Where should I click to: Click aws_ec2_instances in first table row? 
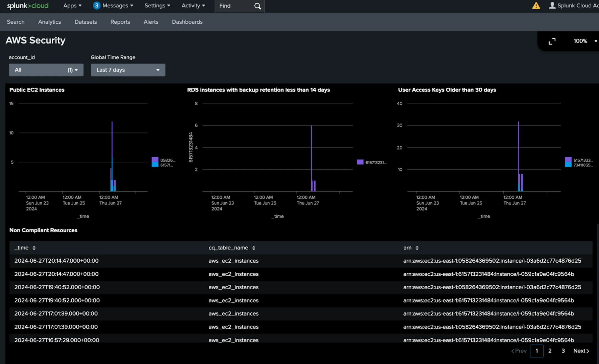pos(233,261)
